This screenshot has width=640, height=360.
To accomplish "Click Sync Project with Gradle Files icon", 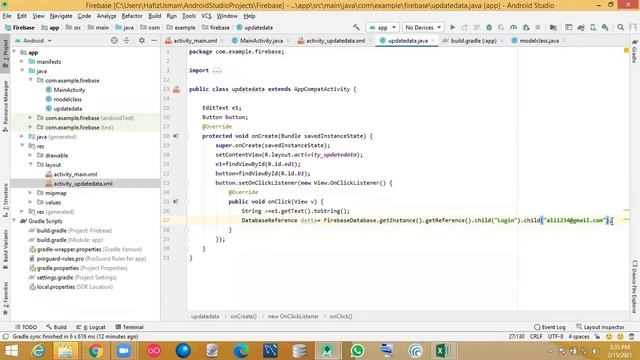I will pyautogui.click(x=581, y=27).
